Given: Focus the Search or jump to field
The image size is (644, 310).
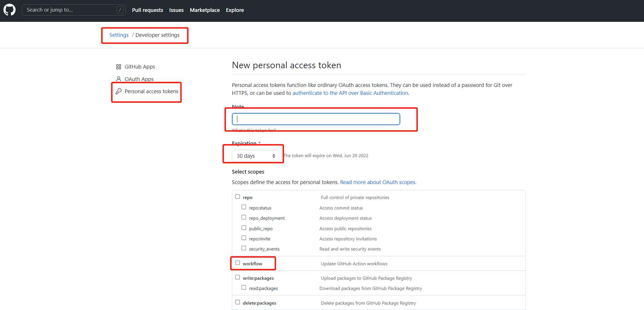Looking at the screenshot, I should click(74, 10).
